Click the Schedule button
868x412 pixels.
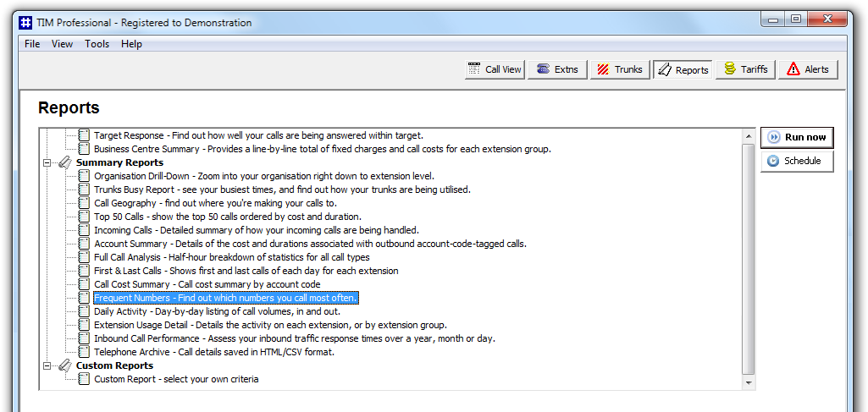click(797, 161)
